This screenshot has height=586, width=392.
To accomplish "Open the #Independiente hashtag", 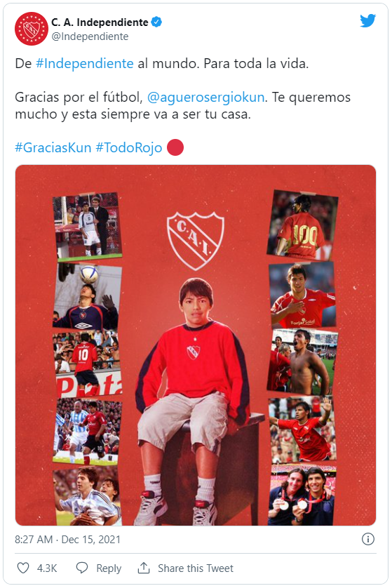I will pos(84,64).
